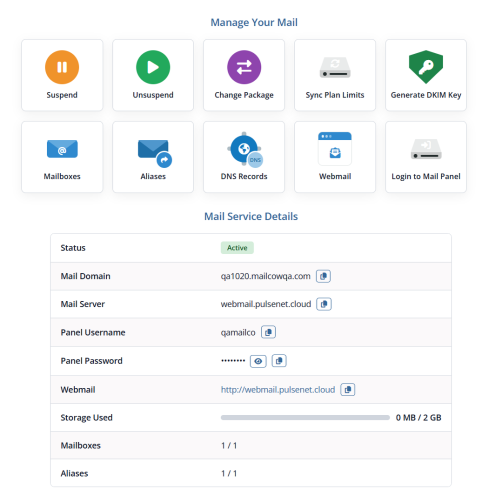Click the Change Package card label
The height and width of the screenshot is (502, 502).
[244, 95]
